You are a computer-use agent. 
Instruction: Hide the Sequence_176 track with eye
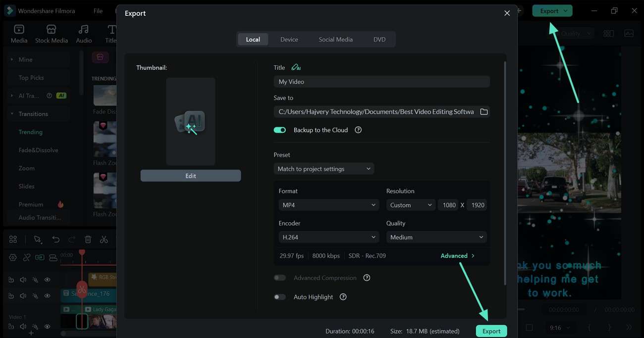(48, 296)
